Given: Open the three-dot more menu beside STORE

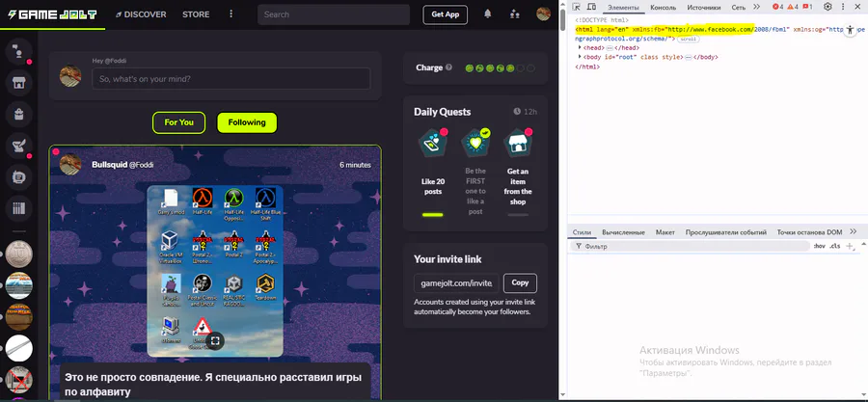Looking at the screenshot, I should 231,14.
